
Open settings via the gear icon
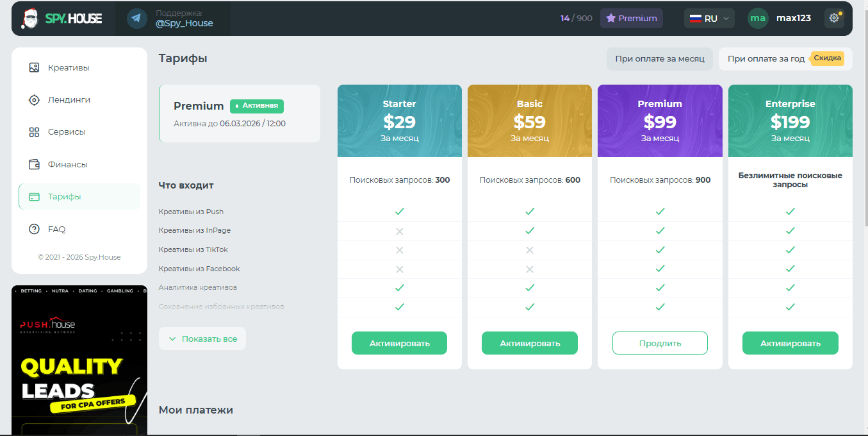(x=833, y=19)
